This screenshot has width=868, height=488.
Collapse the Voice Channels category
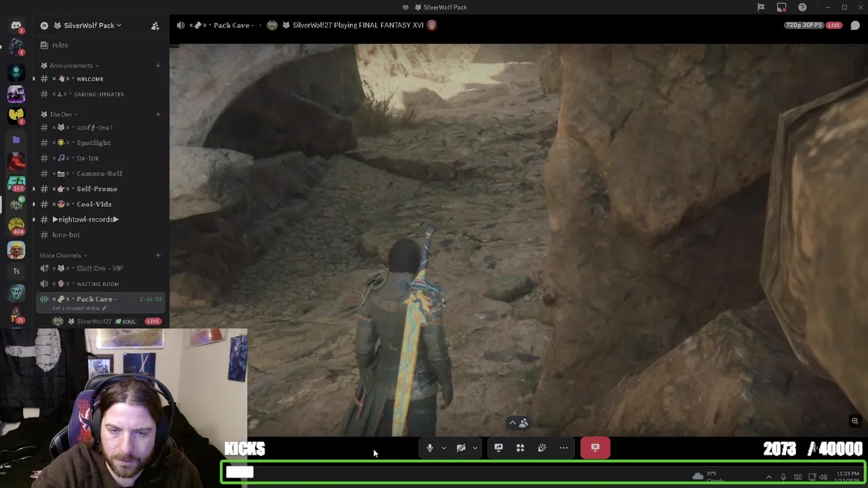64,256
